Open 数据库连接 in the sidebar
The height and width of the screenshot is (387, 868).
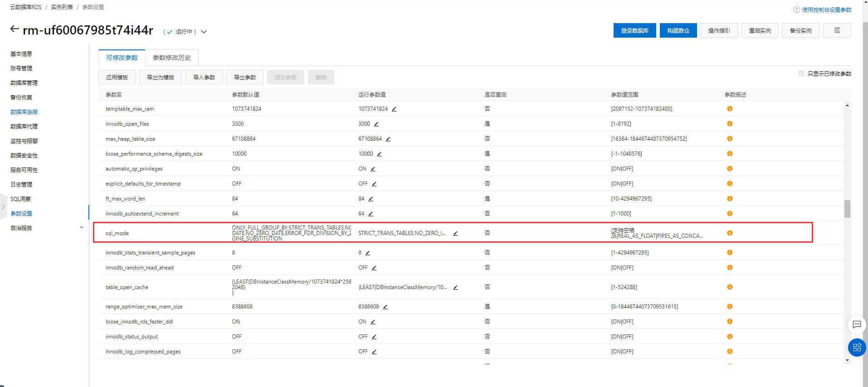pos(24,112)
